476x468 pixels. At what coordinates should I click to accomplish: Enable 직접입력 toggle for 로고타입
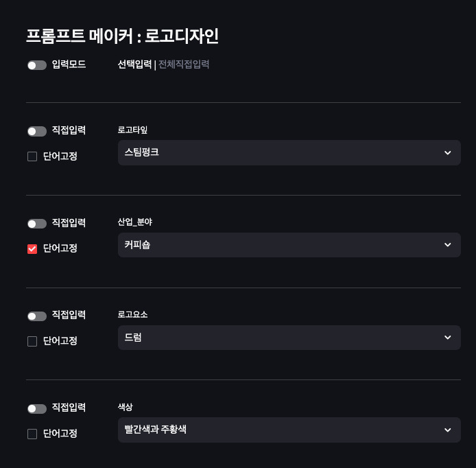tap(37, 131)
